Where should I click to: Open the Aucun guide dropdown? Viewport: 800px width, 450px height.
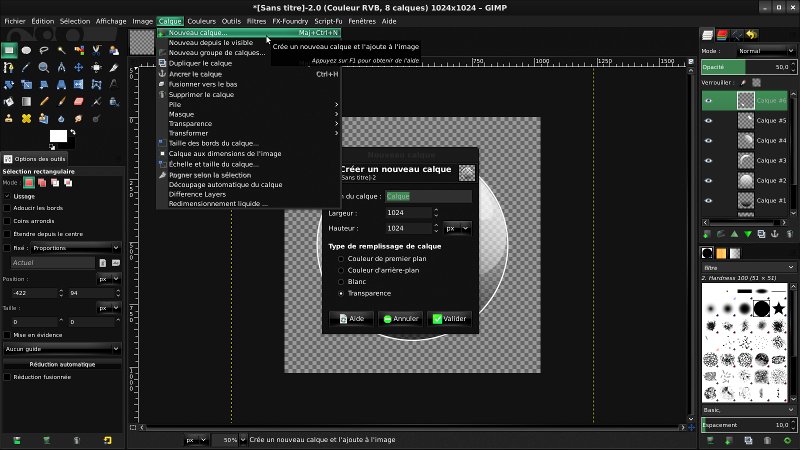[62, 349]
